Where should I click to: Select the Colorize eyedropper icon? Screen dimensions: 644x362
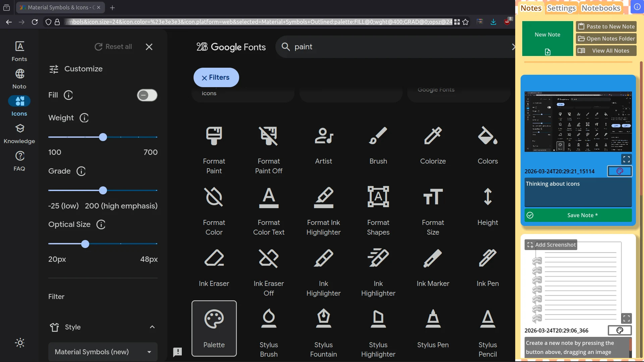[x=433, y=136]
